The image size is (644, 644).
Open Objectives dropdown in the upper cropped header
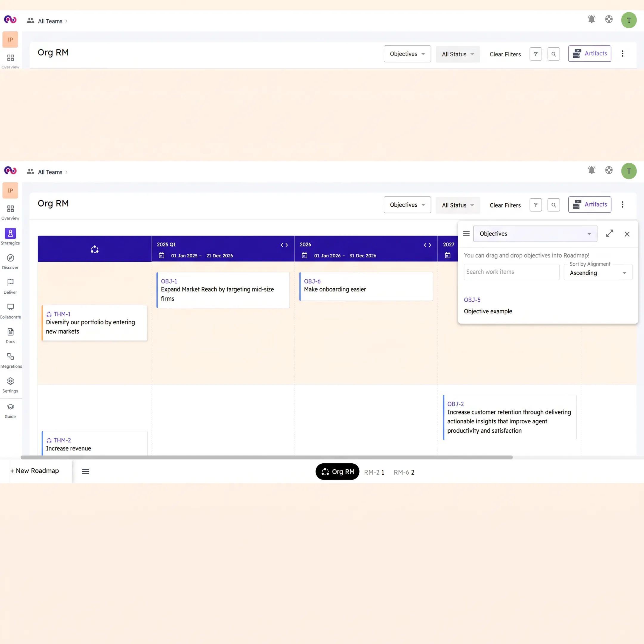(x=407, y=54)
